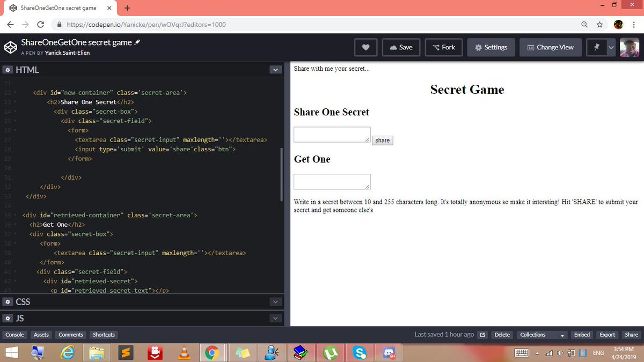Image resolution: width=644 pixels, height=362 pixels.
Task: Click Chrome profile avatar icon
Action: (x=618, y=25)
